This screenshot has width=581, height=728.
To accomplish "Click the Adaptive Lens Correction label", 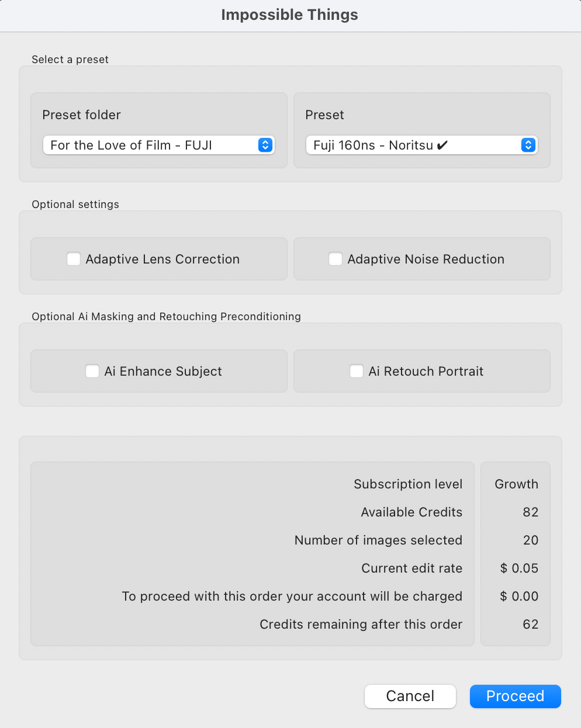I will point(162,259).
